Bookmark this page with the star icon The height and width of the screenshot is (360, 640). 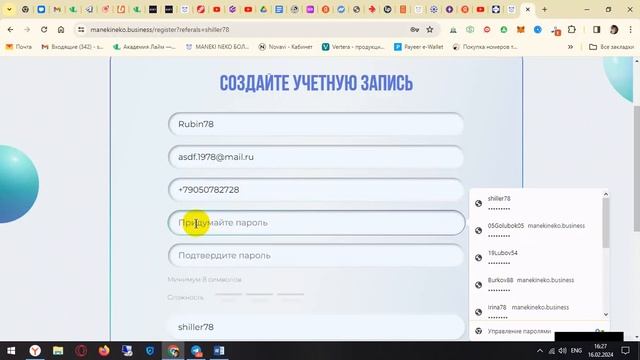click(430, 29)
